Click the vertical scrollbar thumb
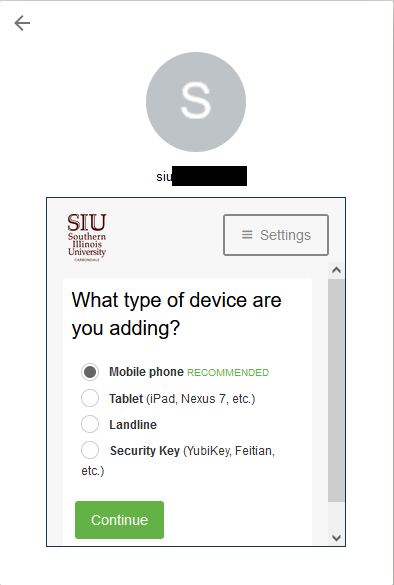This screenshot has height=585, width=394. (x=337, y=390)
